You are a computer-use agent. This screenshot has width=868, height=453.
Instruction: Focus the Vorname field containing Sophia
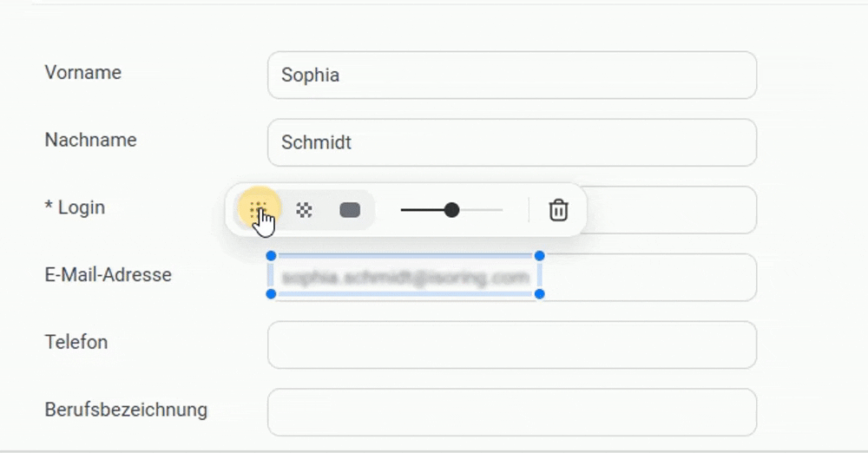pyautogui.click(x=512, y=75)
